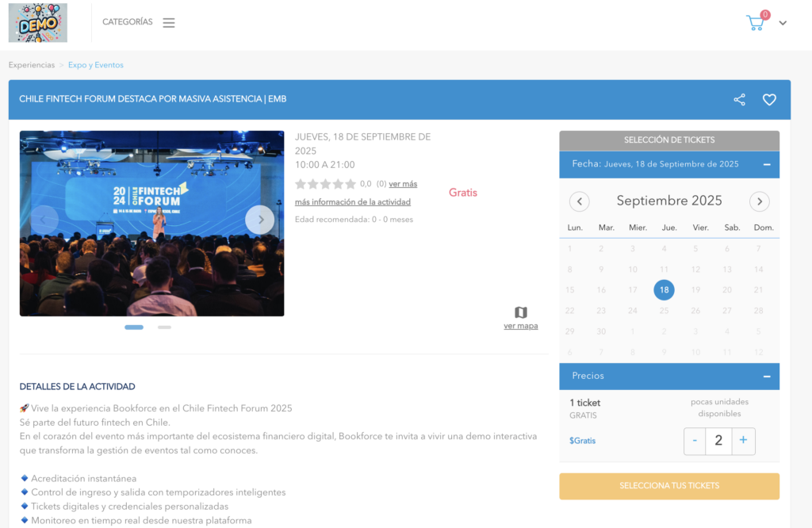
Task: Select the second carousel indicator dot
Action: point(164,327)
